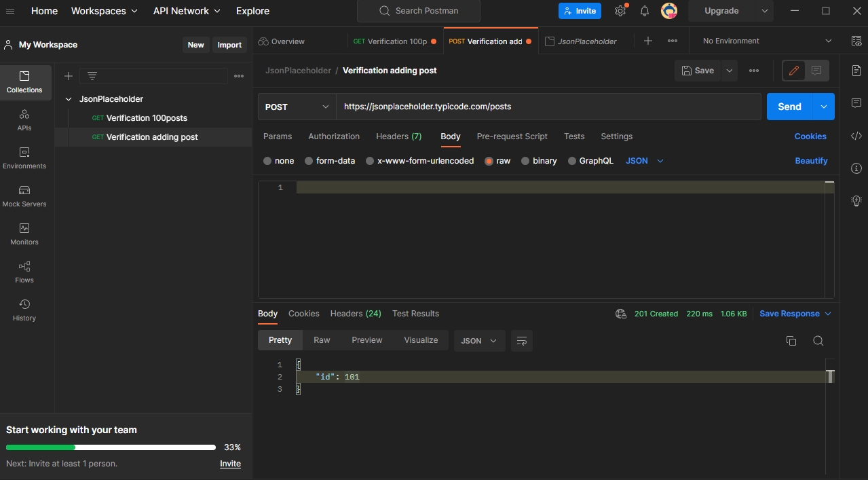Viewport: 868px width, 480px height.
Task: Collapse the JsonPlaceholder collection
Action: point(69,99)
